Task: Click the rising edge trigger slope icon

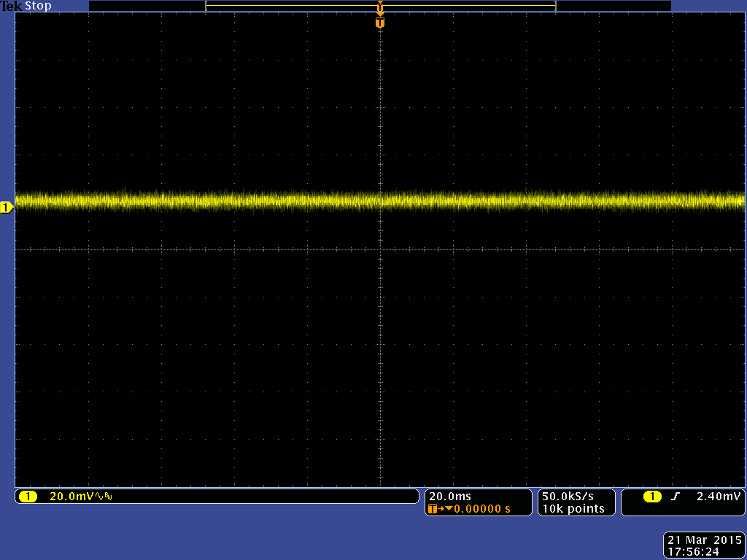Action: 675,496
